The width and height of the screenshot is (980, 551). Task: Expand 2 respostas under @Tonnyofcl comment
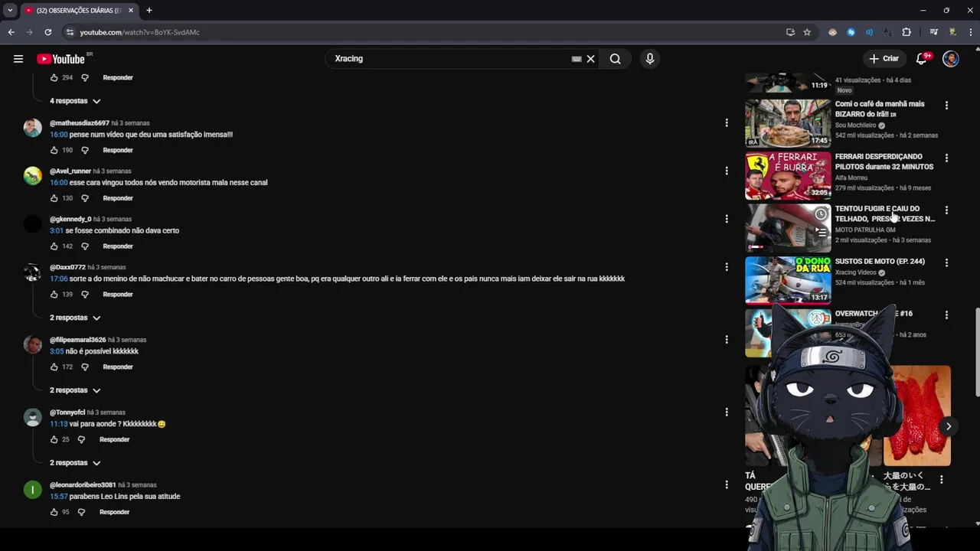pos(75,463)
